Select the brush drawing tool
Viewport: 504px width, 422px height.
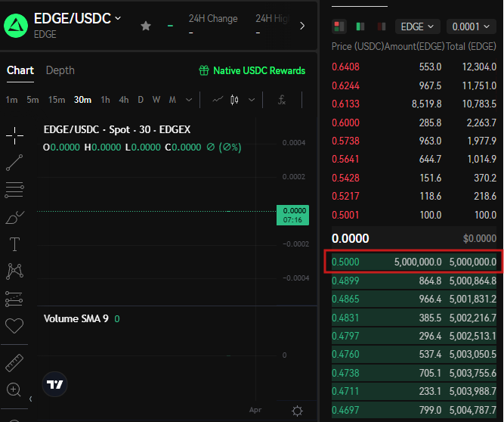pyautogui.click(x=14, y=217)
